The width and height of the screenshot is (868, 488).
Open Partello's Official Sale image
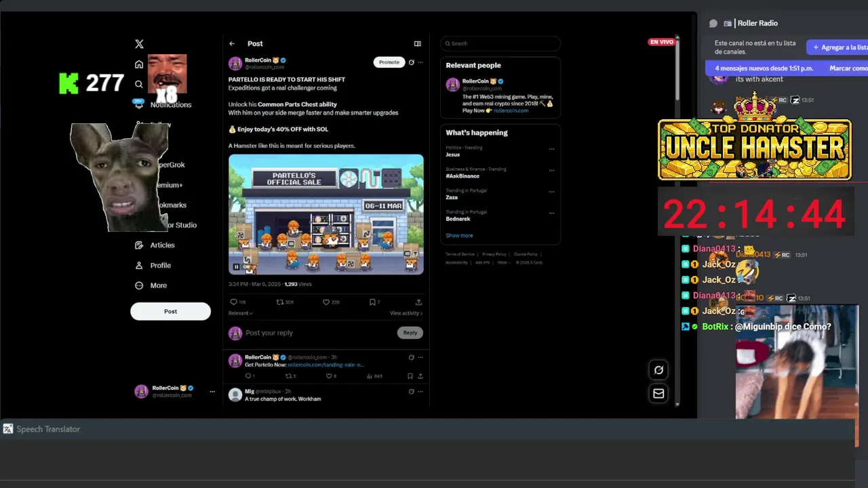[326, 214]
